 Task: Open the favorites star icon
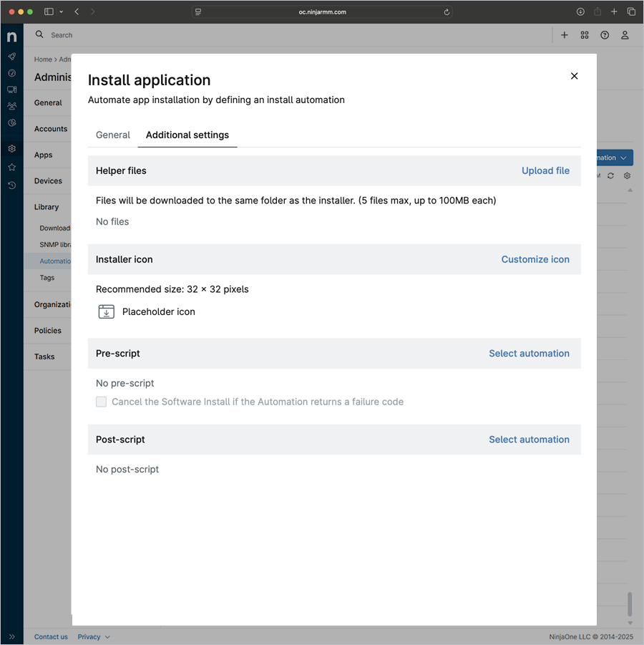pos(12,167)
